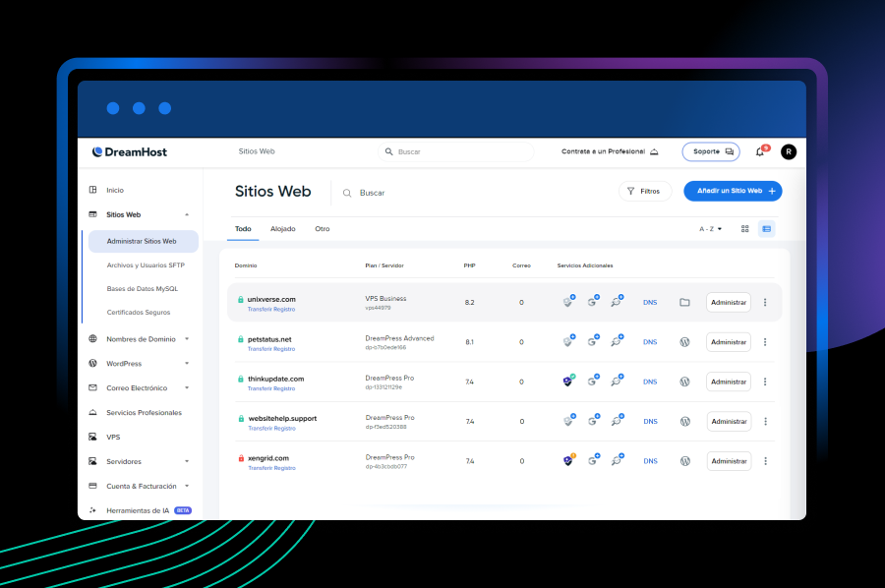Click the Añadir un Sitio Web button
Screen dimensions: 885x588
[733, 191]
